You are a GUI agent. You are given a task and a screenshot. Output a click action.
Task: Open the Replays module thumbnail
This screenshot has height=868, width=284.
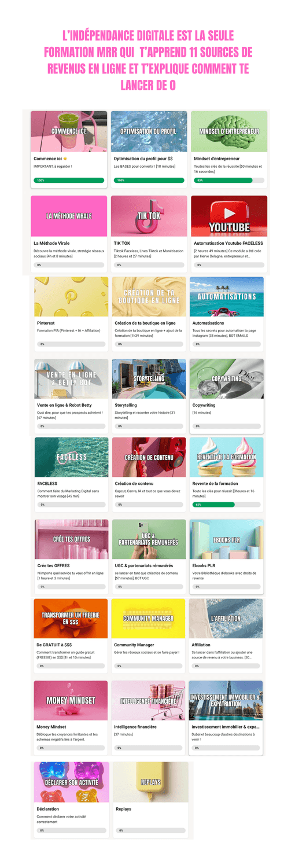(150, 782)
